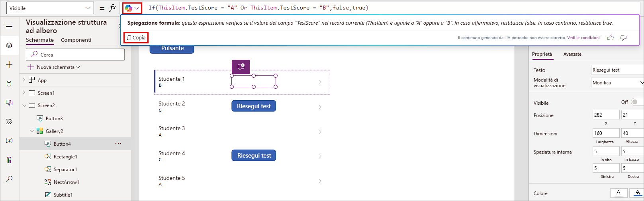Click arrow next to Studente 5
Image resolution: width=644 pixels, height=201 pixels.
pyautogui.click(x=320, y=181)
